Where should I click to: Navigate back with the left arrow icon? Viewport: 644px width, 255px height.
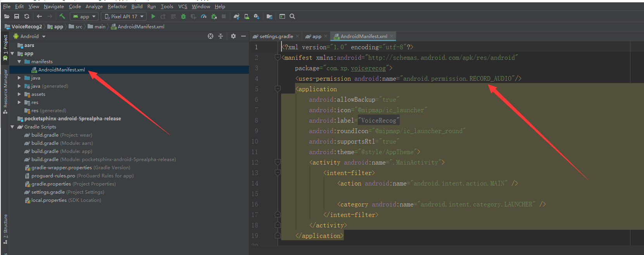click(x=39, y=16)
